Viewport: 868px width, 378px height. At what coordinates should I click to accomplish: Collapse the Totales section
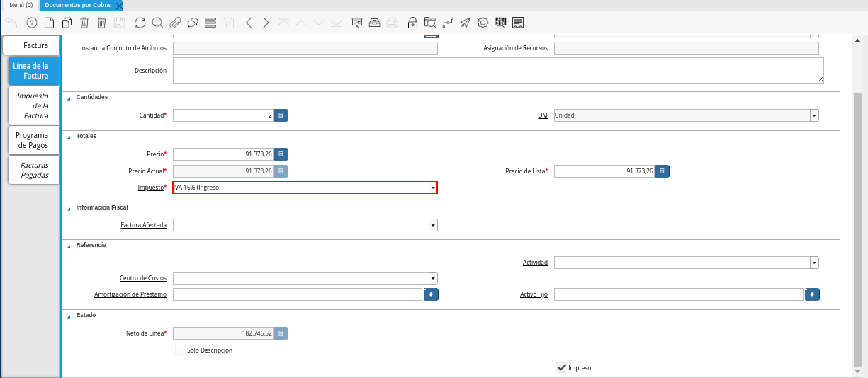click(x=69, y=137)
